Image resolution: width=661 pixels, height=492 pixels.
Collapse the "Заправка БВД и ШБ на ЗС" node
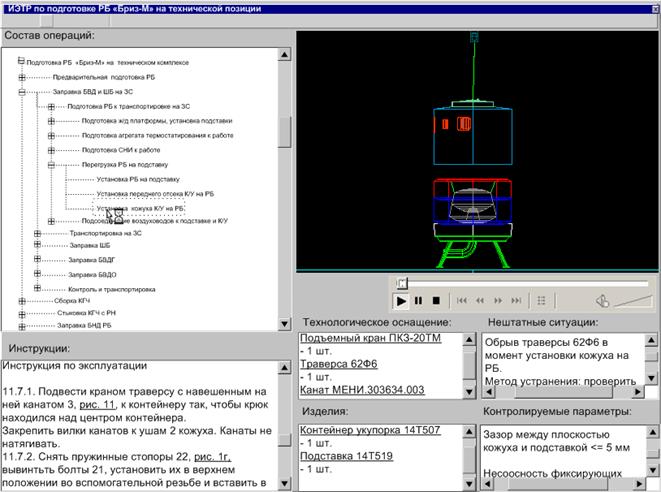click(x=21, y=91)
